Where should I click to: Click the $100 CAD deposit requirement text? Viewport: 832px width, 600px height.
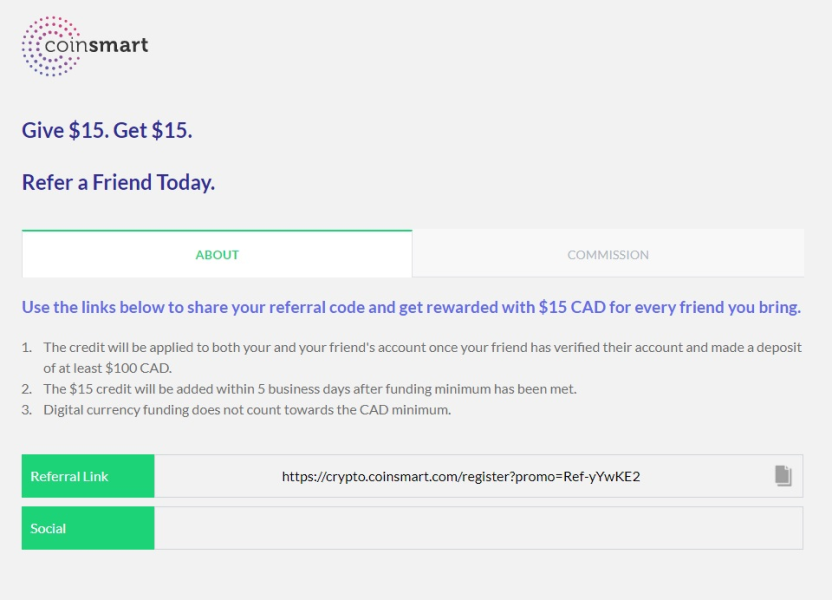coord(420,355)
